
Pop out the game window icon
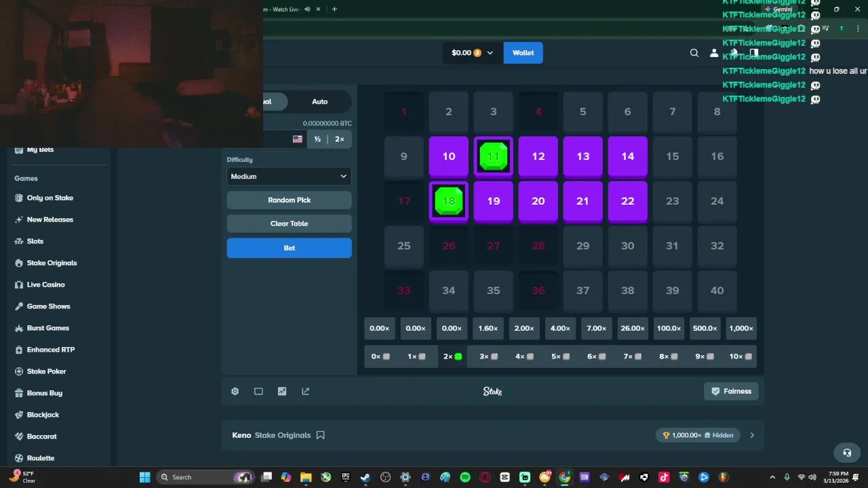point(305,391)
